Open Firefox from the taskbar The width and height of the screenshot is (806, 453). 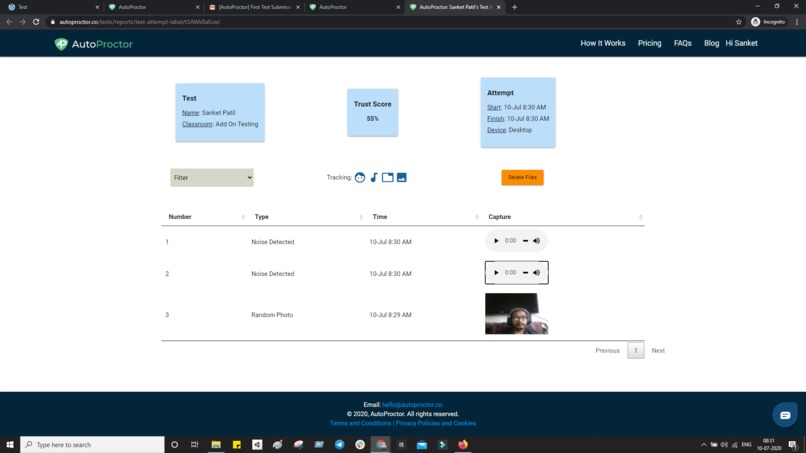(463, 445)
